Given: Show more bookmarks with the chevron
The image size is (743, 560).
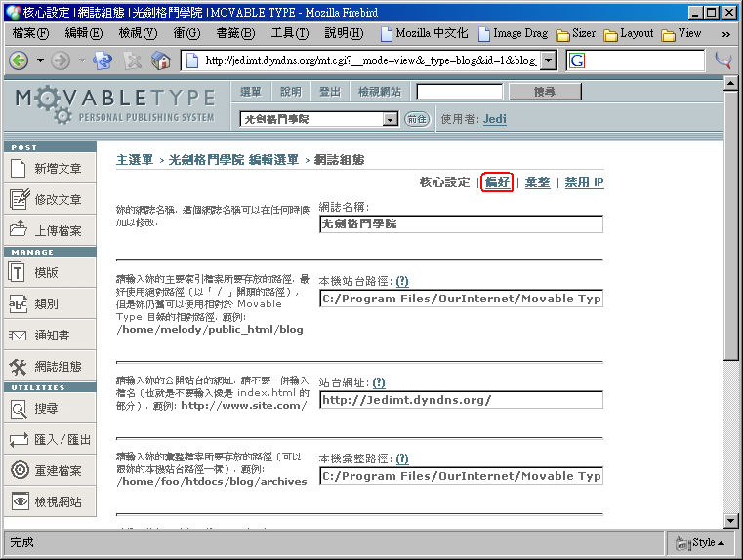Looking at the screenshot, I should (x=725, y=34).
